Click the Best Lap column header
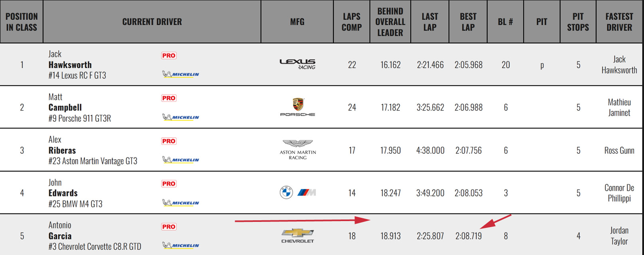Viewport: 644px width, 255px height. (468, 22)
